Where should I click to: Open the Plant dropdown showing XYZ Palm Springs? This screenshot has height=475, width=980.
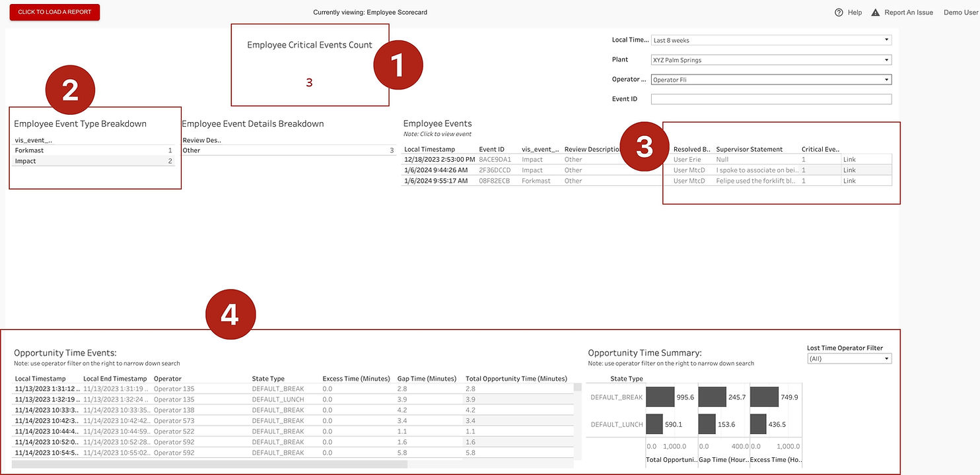769,59
